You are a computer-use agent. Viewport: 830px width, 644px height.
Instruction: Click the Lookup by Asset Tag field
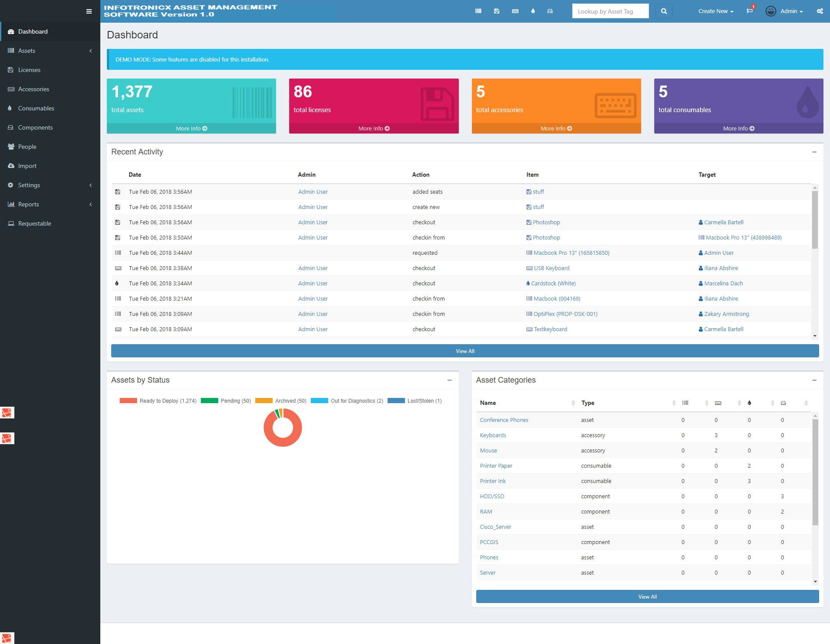pyautogui.click(x=610, y=11)
